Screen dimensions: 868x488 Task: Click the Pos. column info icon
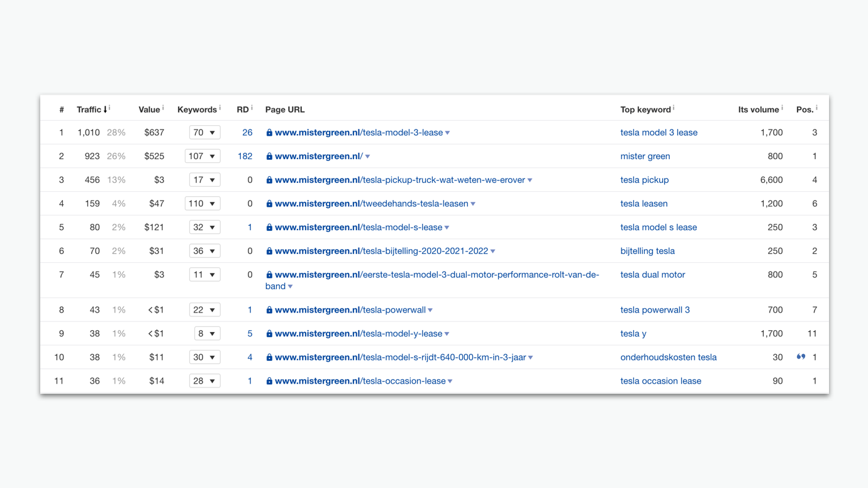point(816,108)
